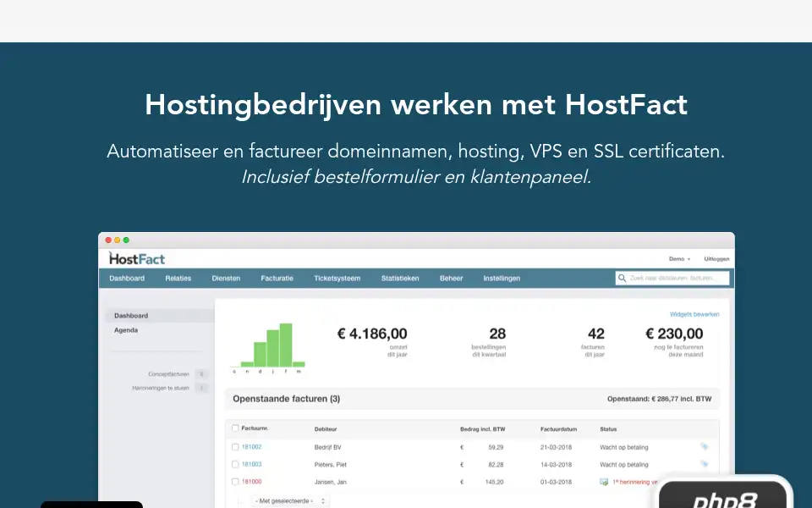Open the Instellingen menu
812x508 pixels.
(x=502, y=279)
